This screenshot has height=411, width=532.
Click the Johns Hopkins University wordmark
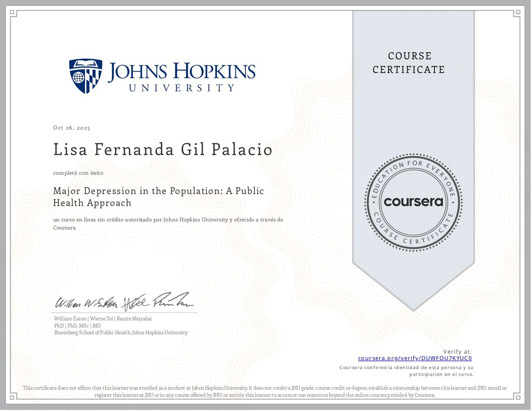pos(182,76)
